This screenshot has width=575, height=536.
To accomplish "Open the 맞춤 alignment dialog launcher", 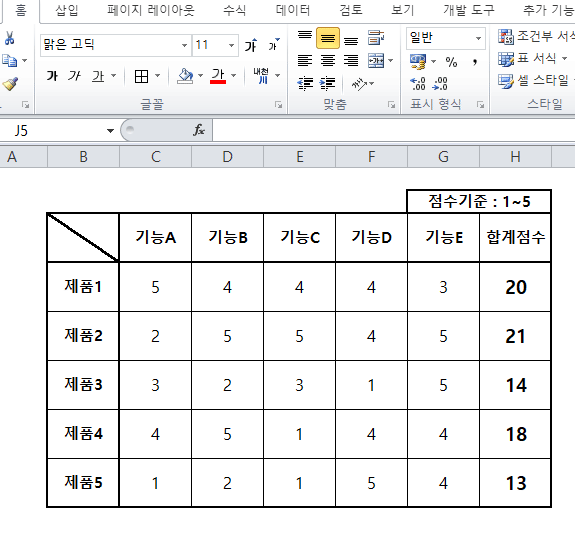I will click(x=392, y=105).
